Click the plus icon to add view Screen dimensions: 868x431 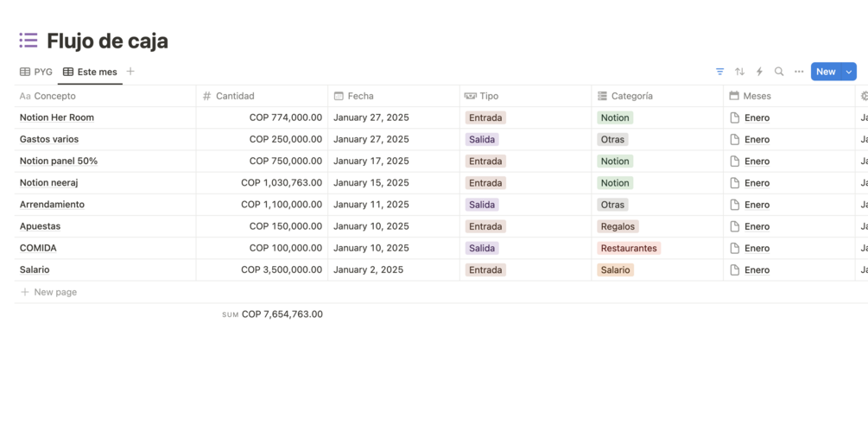[x=130, y=72]
